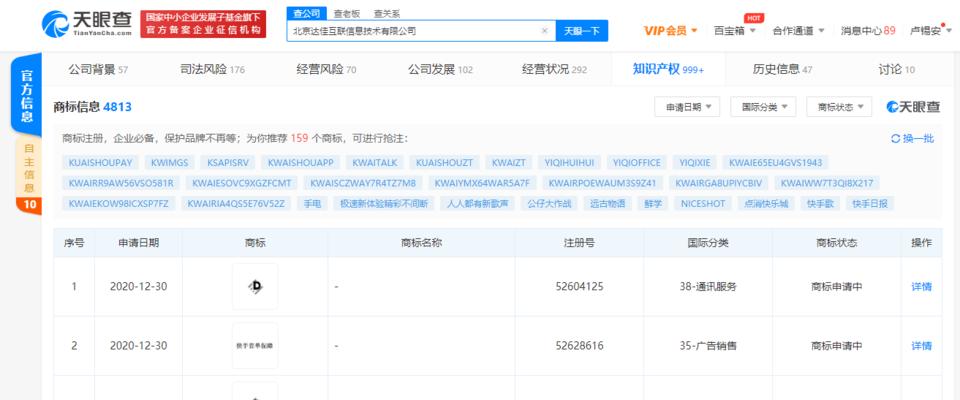Switch to the 查老板 search tab
This screenshot has width=960, height=400.
pos(347,13)
